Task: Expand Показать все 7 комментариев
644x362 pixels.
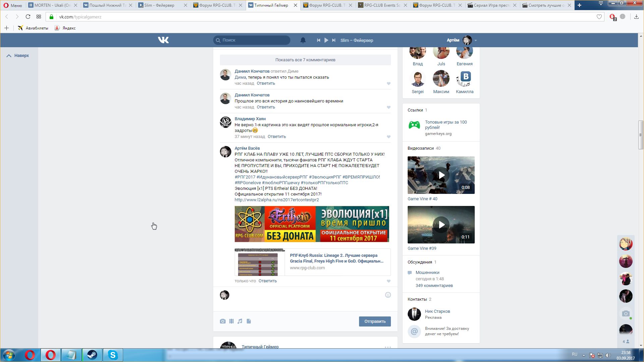Action: tap(305, 60)
